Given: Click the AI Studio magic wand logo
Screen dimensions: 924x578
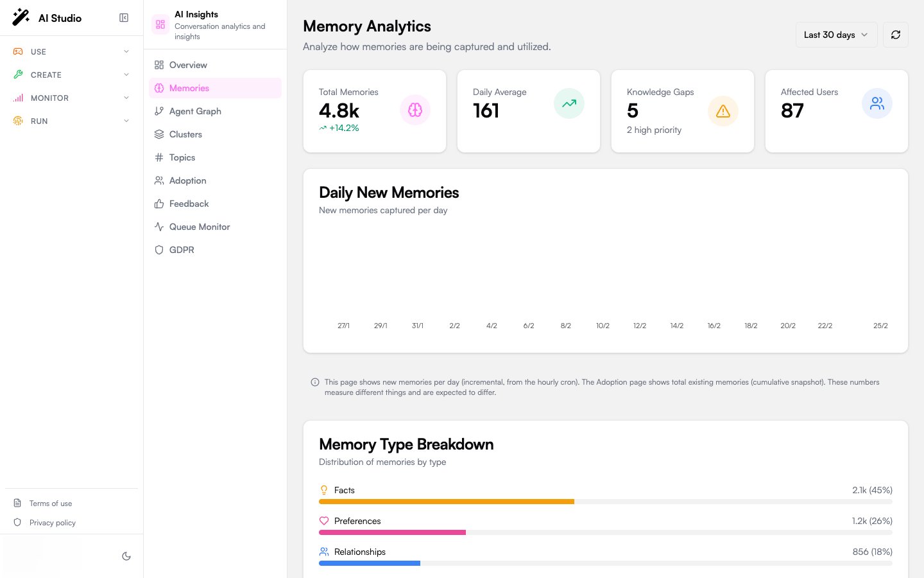Looking at the screenshot, I should coord(21,17).
